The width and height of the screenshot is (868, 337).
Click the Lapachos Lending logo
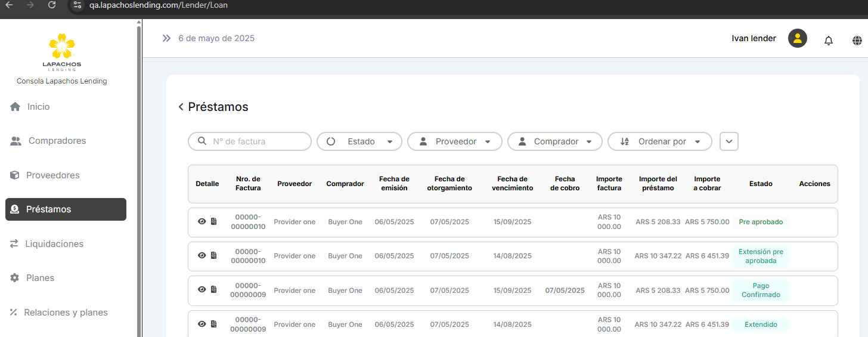(62, 52)
